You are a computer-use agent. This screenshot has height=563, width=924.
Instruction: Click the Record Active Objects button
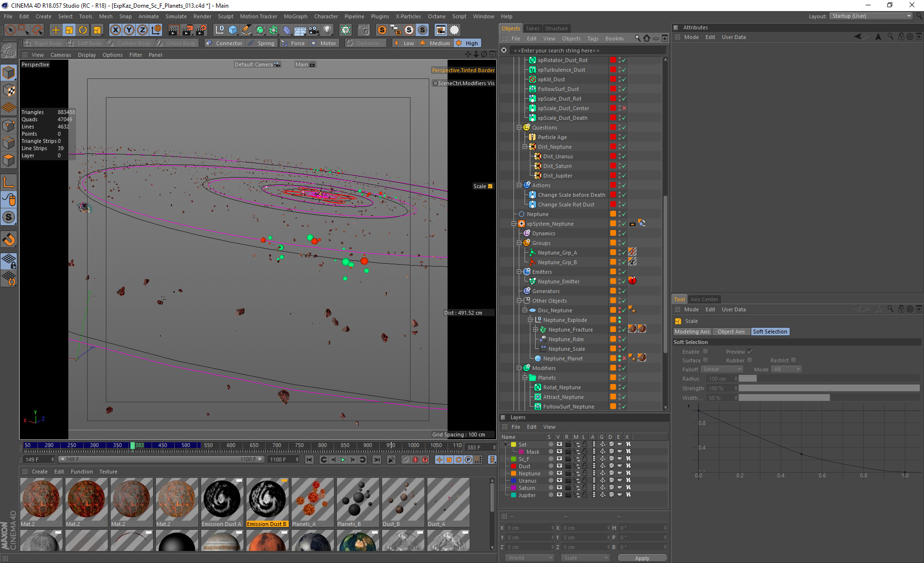click(x=406, y=460)
